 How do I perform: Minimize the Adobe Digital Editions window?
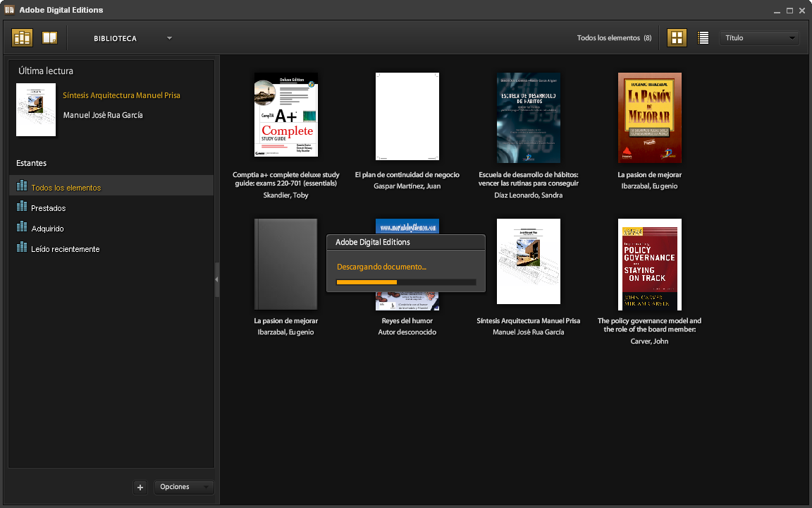tap(777, 11)
